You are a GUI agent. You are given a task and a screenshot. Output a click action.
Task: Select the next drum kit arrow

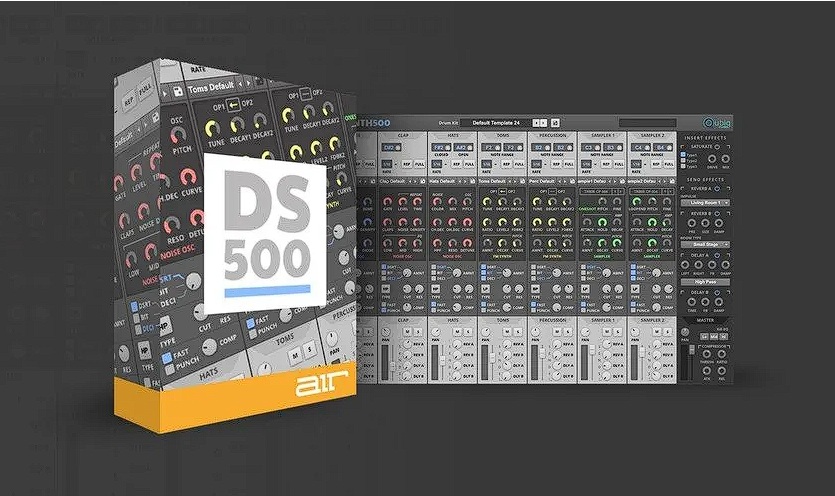pos(543,123)
